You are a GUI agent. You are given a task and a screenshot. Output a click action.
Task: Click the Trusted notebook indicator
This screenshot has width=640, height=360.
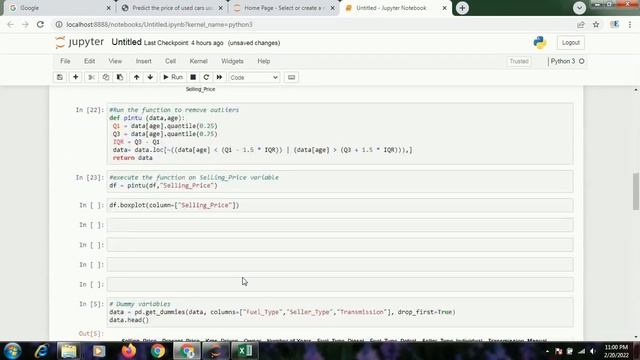pos(519,61)
